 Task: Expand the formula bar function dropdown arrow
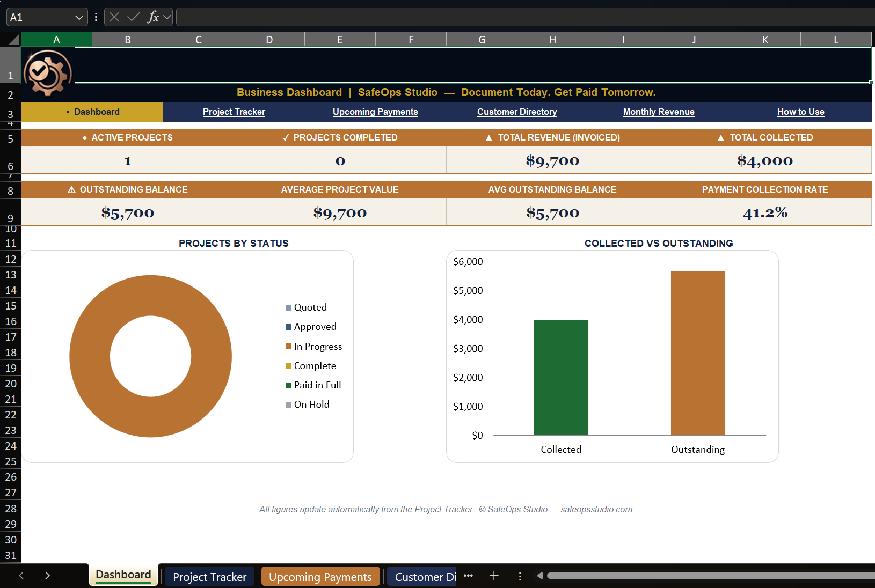pyautogui.click(x=167, y=17)
